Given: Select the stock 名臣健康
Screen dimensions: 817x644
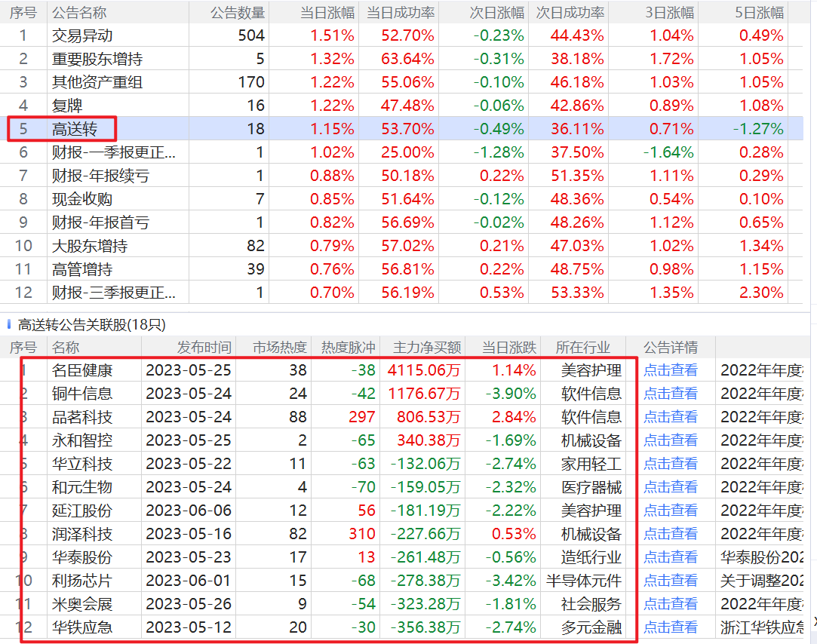Looking at the screenshot, I should pyautogui.click(x=82, y=370).
